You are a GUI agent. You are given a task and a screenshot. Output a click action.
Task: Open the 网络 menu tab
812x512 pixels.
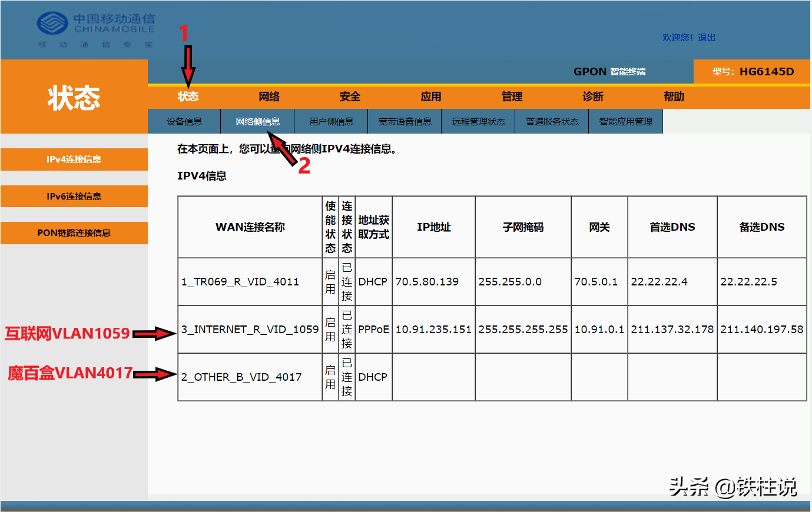click(x=269, y=97)
